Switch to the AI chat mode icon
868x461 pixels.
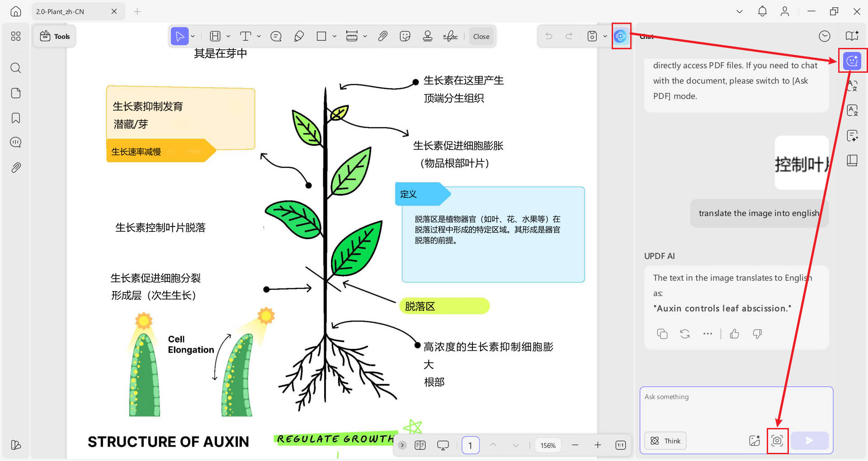click(x=852, y=61)
